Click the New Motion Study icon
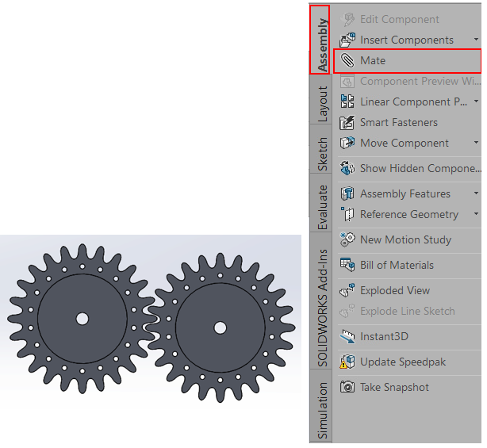Image resolution: width=487 pixels, height=448 pixels. tap(347, 239)
